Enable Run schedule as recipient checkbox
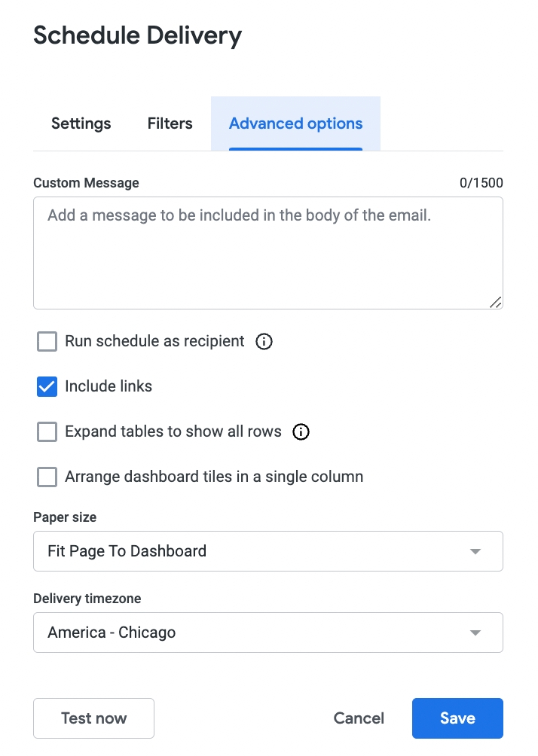 [x=47, y=342]
